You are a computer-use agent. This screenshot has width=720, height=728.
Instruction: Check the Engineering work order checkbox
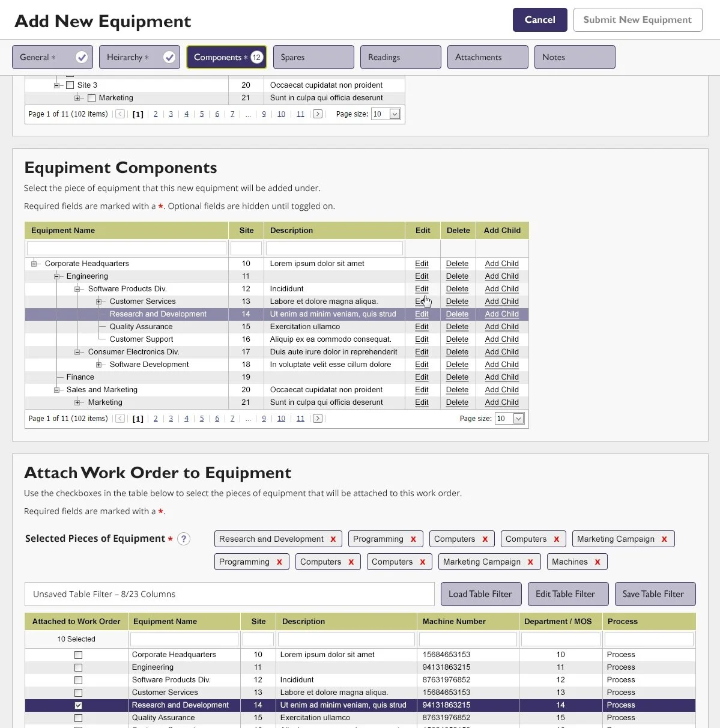[x=78, y=668]
